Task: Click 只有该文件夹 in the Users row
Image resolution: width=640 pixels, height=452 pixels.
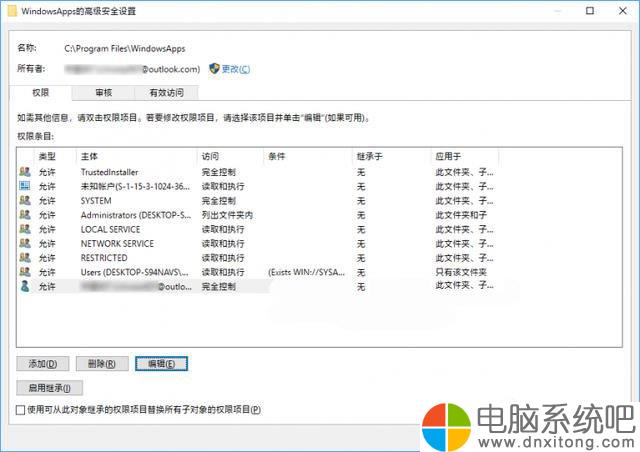Action: pos(461,272)
